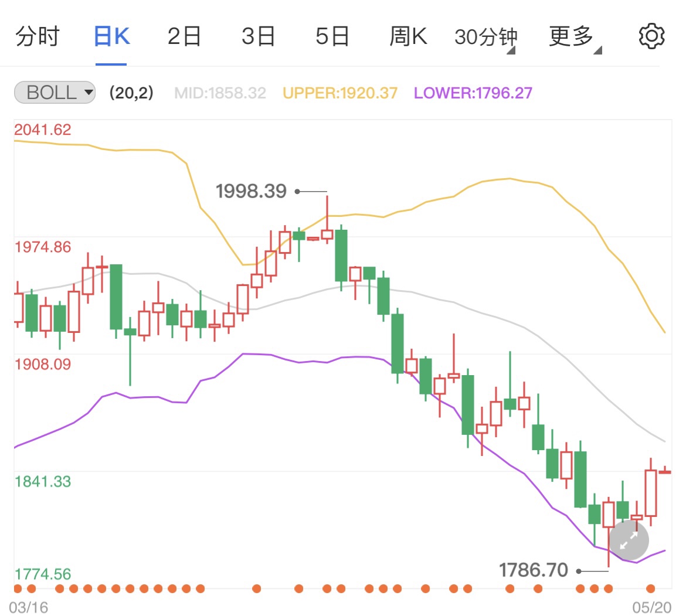This screenshot has width=686, height=616.
Task: Switch to the 2日 chart tab
Action: (184, 36)
